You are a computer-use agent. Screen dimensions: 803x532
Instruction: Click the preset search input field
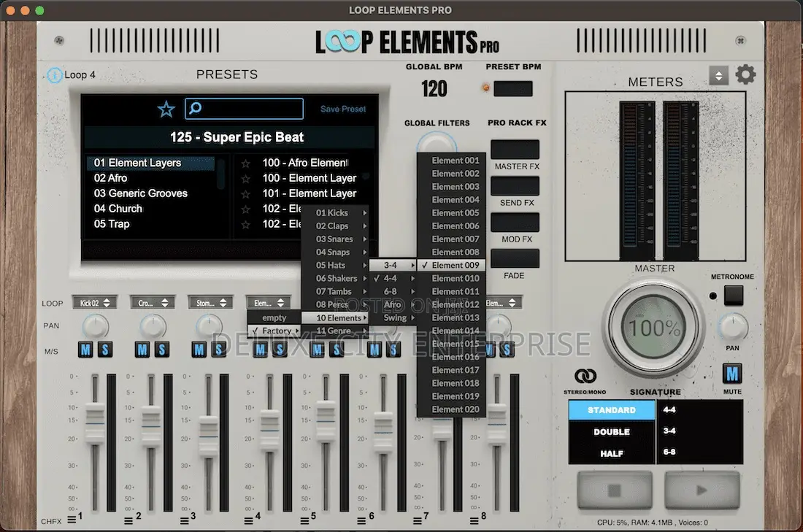click(245, 109)
